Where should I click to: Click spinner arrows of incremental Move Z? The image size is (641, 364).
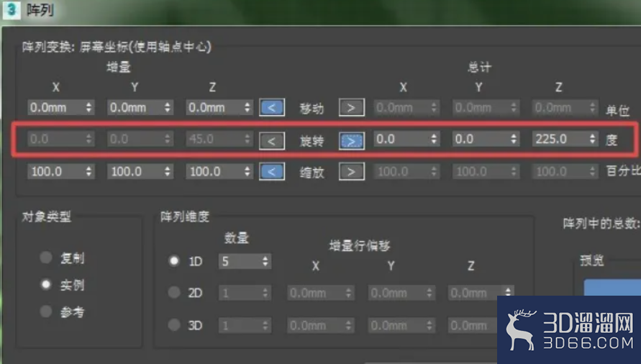[247, 108]
